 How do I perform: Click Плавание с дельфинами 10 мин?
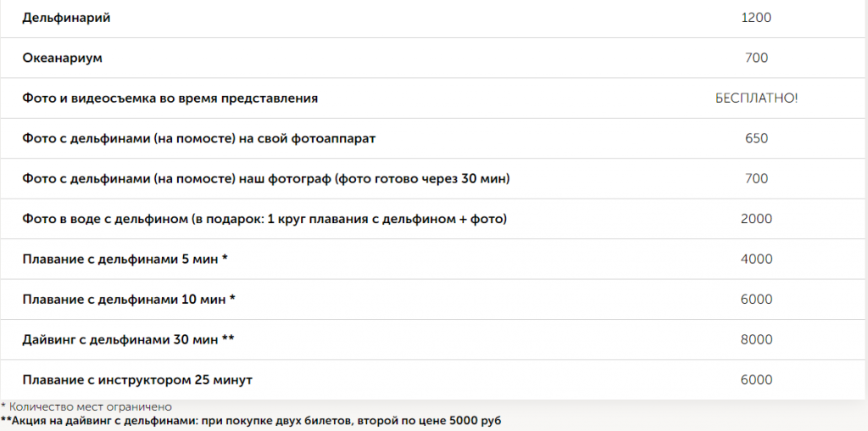[128, 299]
